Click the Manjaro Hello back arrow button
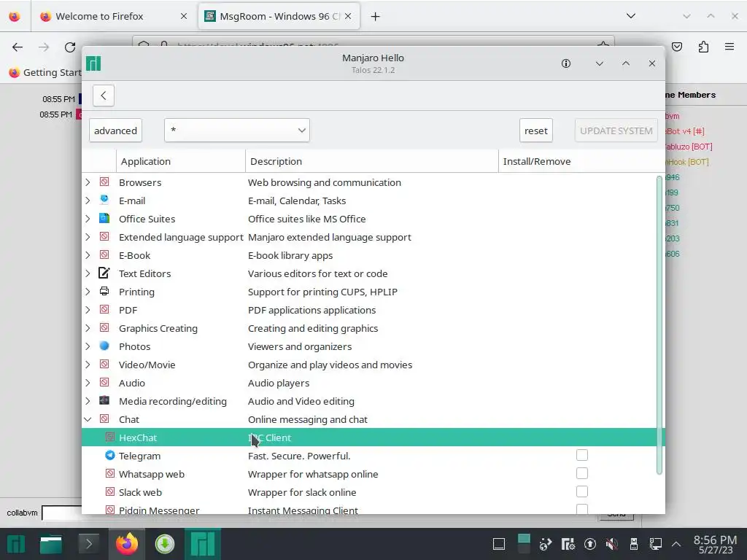The height and width of the screenshot is (560, 747). pos(104,96)
